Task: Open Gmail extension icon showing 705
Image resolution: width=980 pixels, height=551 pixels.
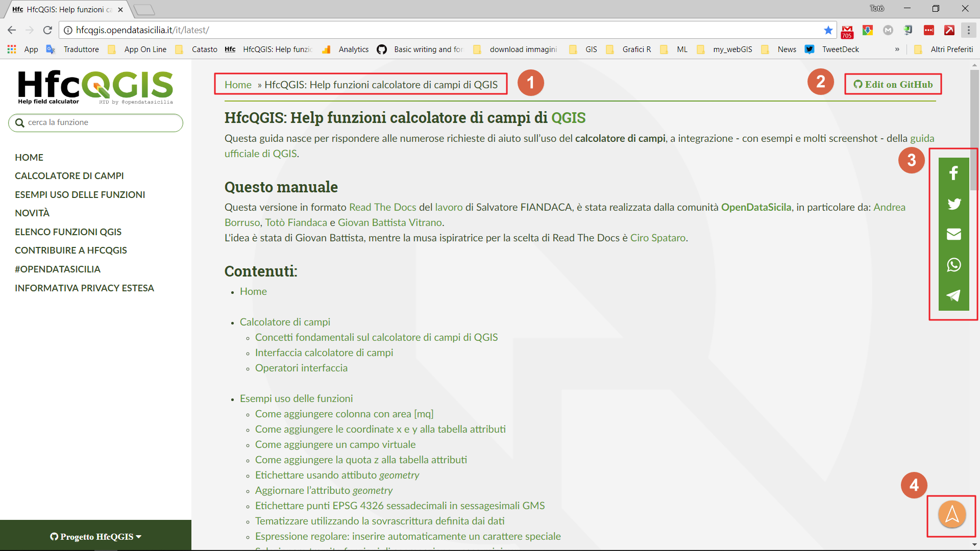Action: [847, 31]
